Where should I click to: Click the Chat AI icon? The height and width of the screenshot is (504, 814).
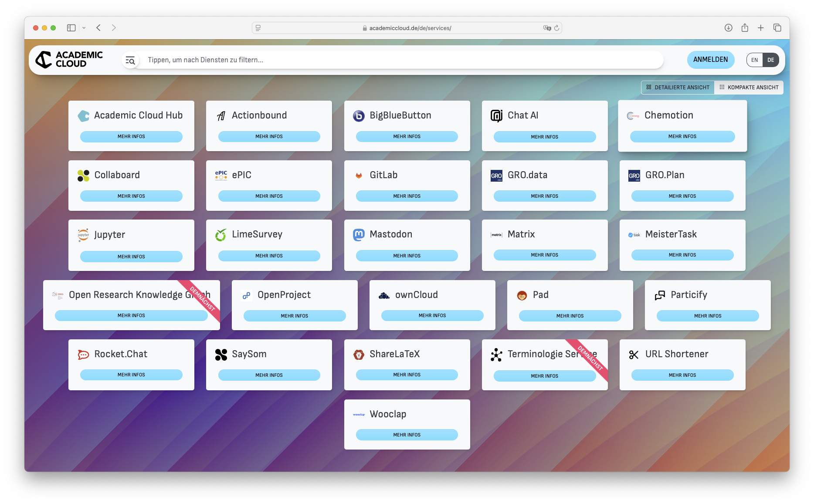click(x=496, y=115)
